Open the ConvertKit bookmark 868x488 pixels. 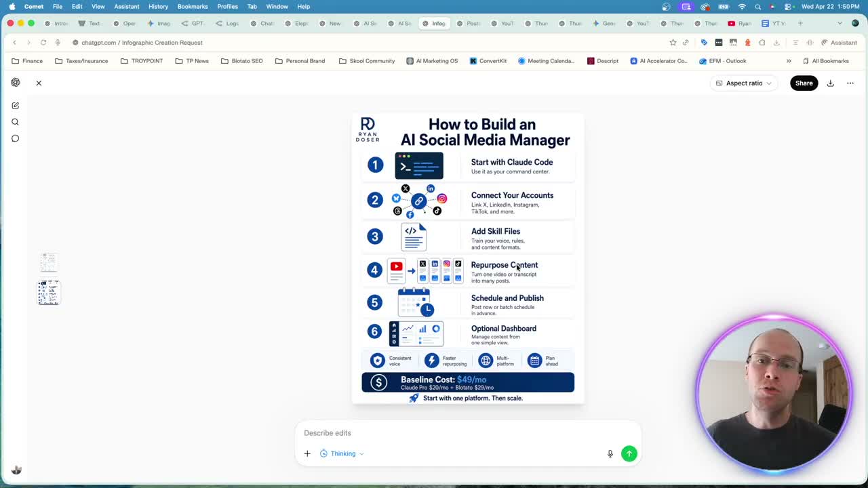488,61
